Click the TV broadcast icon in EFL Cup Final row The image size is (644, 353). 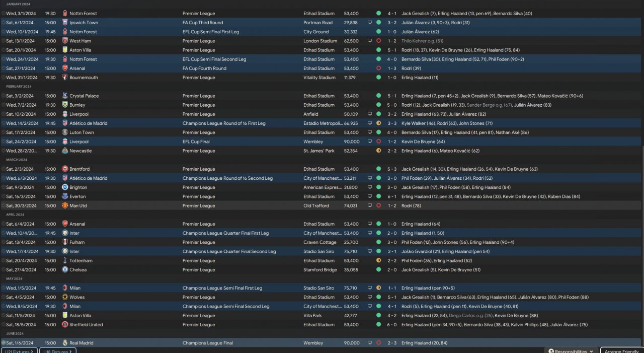pyautogui.click(x=370, y=142)
